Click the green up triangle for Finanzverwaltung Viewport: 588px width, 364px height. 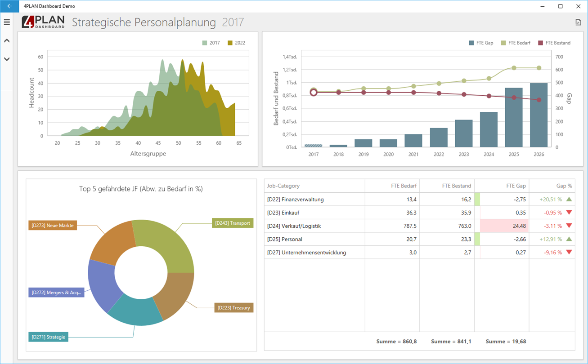click(569, 199)
